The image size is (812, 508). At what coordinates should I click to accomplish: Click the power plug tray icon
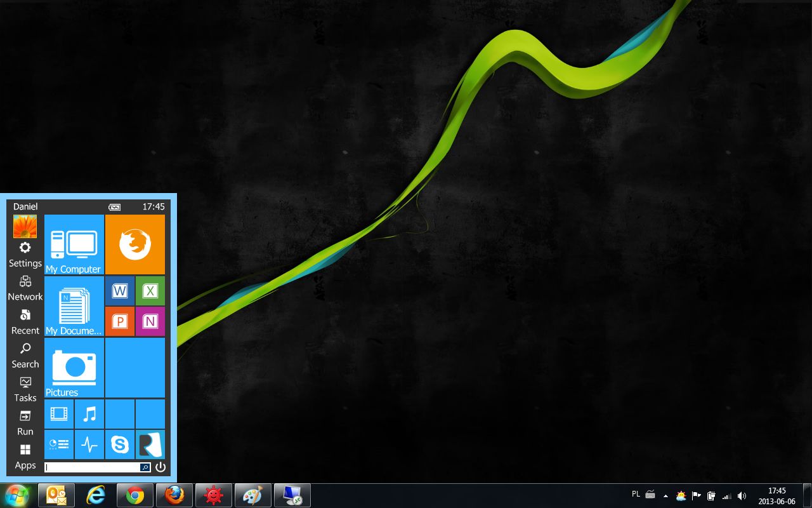(712, 496)
